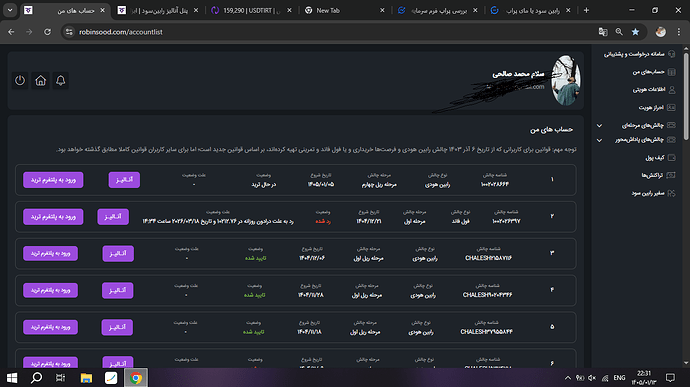Bookmark page with the star icon
This screenshot has width=690, height=387.
click(x=635, y=32)
